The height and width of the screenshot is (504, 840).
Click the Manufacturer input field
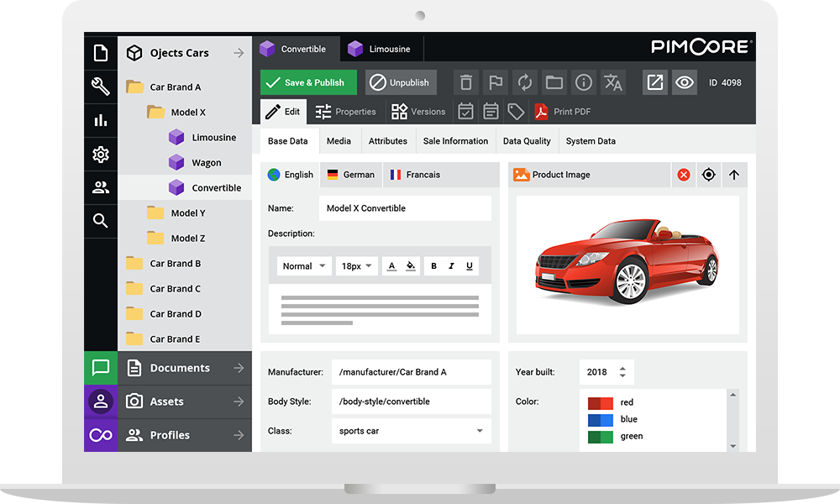[412, 372]
